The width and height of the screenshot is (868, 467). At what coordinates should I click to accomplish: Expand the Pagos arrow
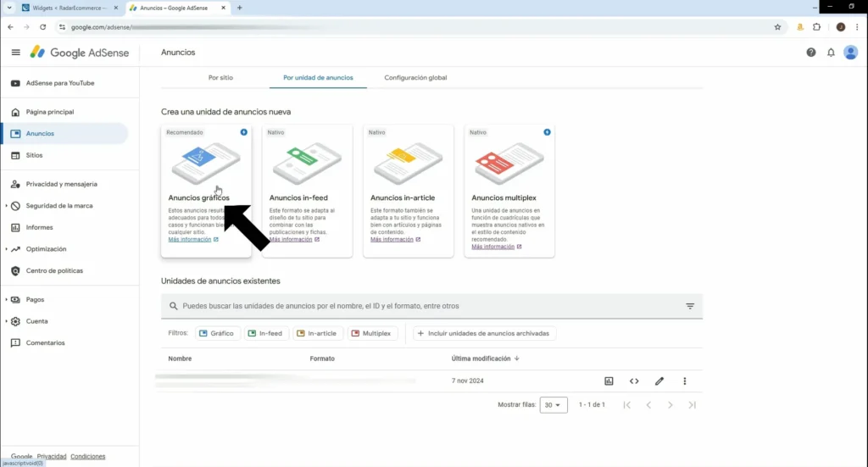click(x=6, y=299)
